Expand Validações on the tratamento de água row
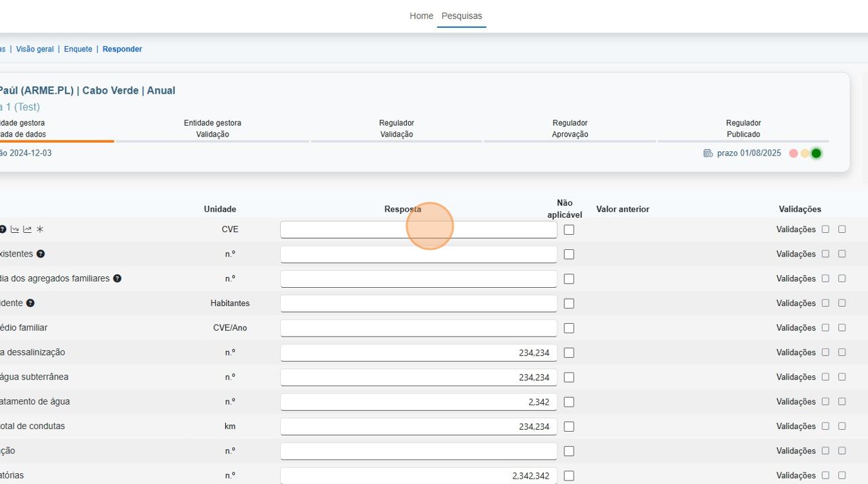Viewport: 868px width, 484px height. pyautogui.click(x=795, y=401)
